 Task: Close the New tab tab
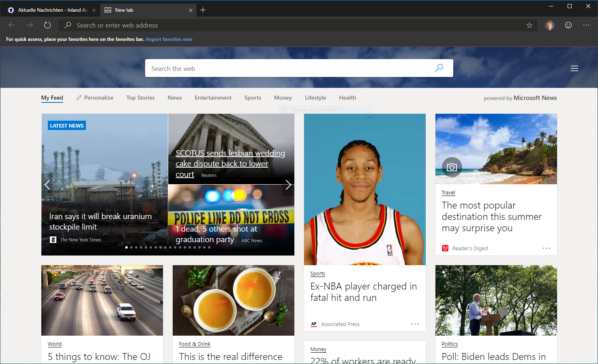pyautogui.click(x=191, y=10)
